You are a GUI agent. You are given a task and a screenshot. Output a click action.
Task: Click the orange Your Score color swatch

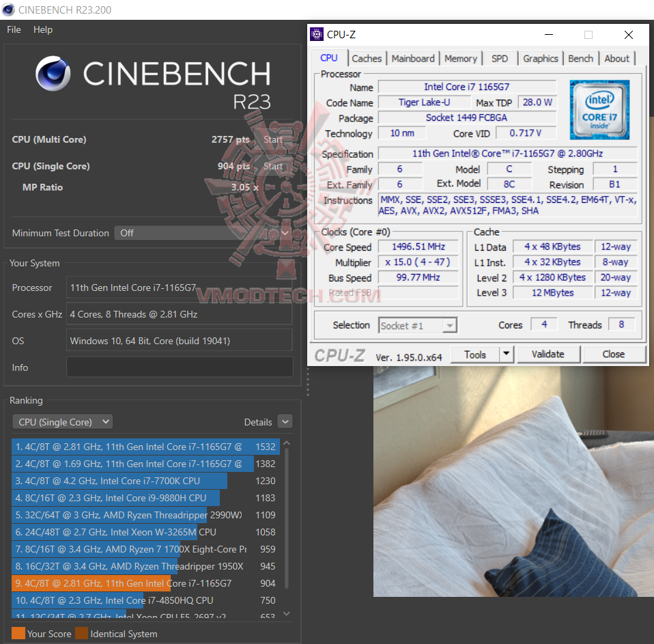pos(18,633)
